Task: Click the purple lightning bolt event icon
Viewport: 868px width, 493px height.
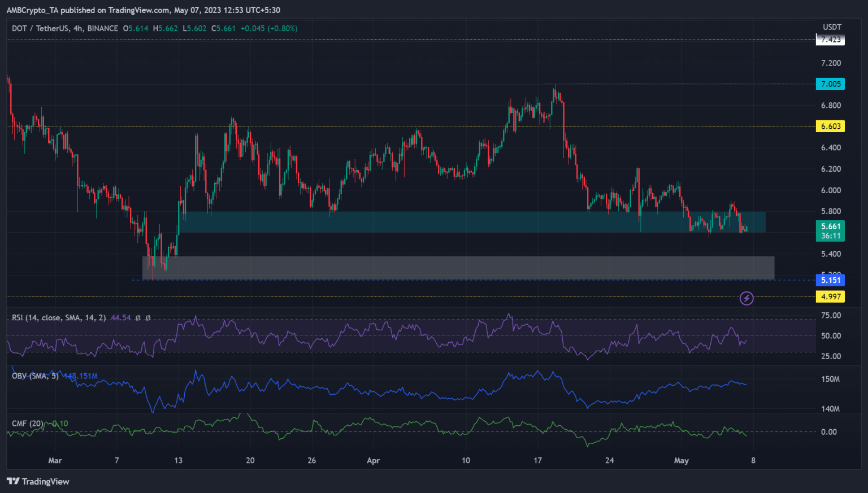Action: coord(747,298)
